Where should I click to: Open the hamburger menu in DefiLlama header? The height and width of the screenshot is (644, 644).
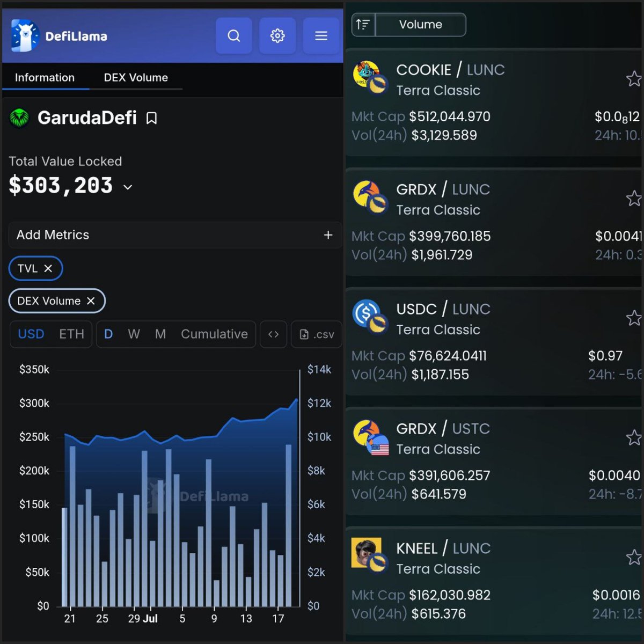click(x=321, y=35)
